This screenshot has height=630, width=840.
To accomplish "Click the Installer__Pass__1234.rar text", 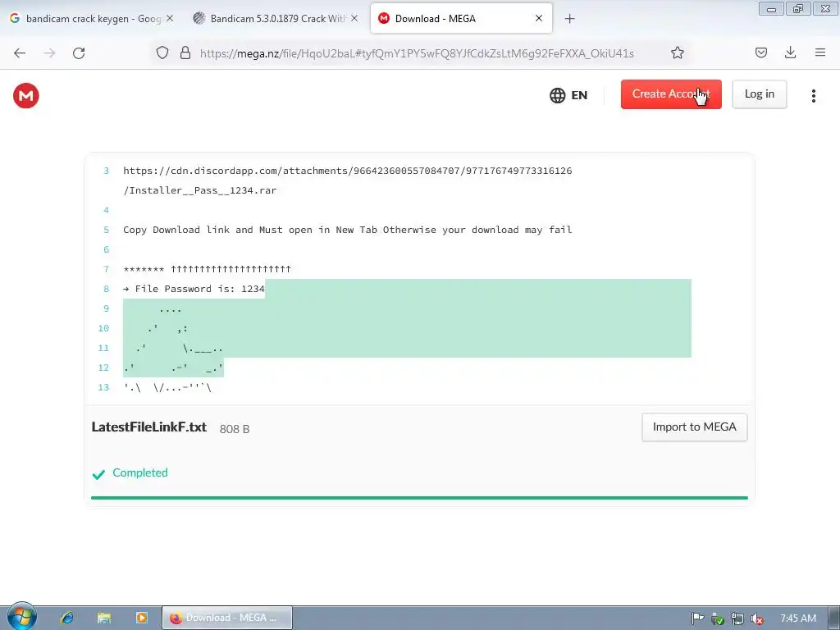I will [x=200, y=190].
